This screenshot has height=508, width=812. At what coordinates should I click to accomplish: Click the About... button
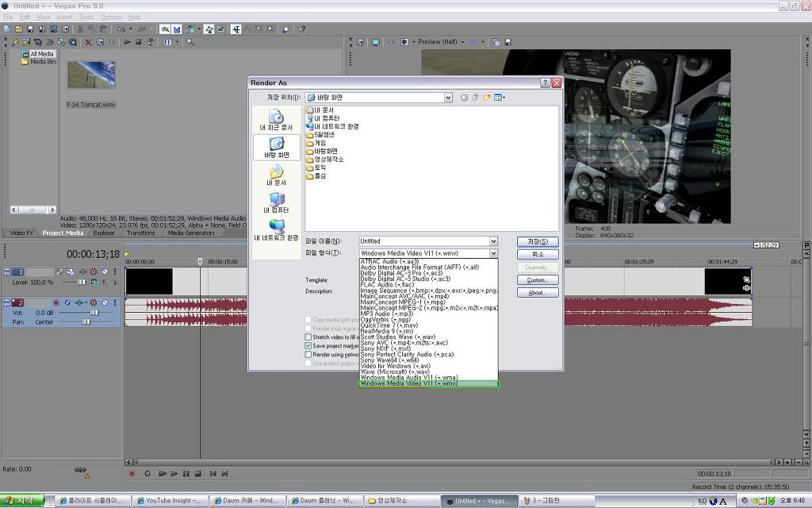pos(538,293)
